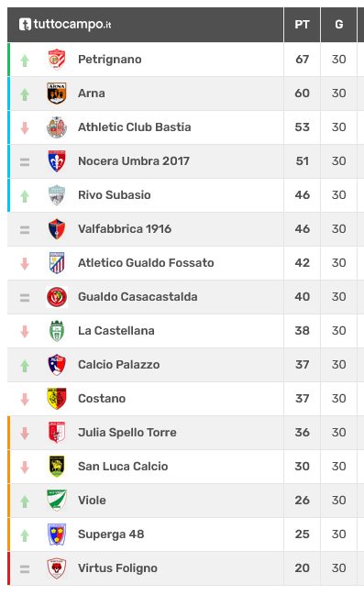Sort by the G column header
This screenshot has width=364, height=595.
(x=339, y=25)
